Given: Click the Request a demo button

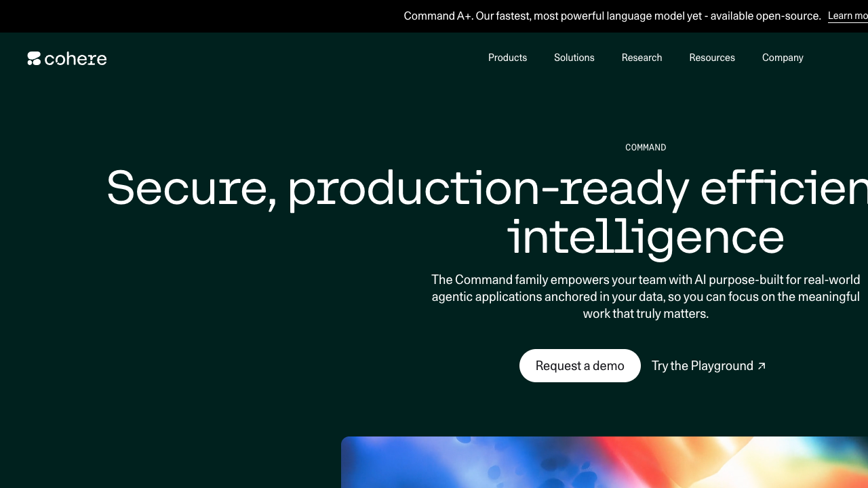Looking at the screenshot, I should point(580,366).
